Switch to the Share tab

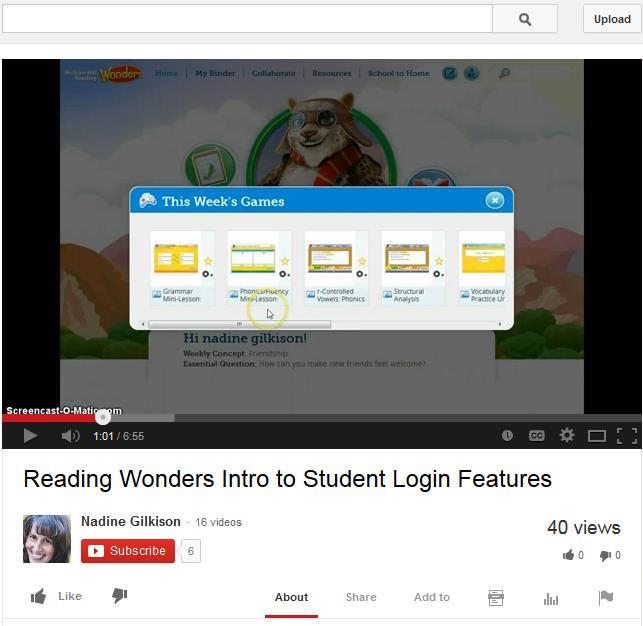[361, 597]
